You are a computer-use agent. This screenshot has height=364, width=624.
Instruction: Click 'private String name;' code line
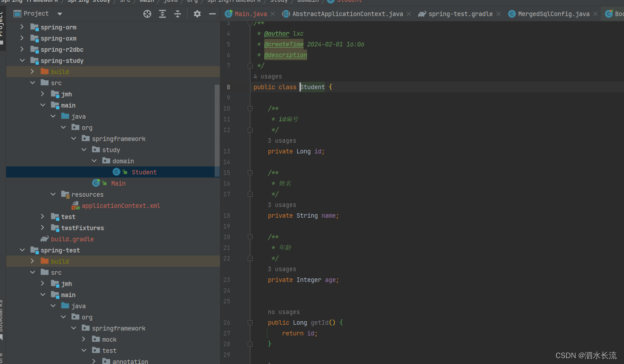(x=304, y=215)
